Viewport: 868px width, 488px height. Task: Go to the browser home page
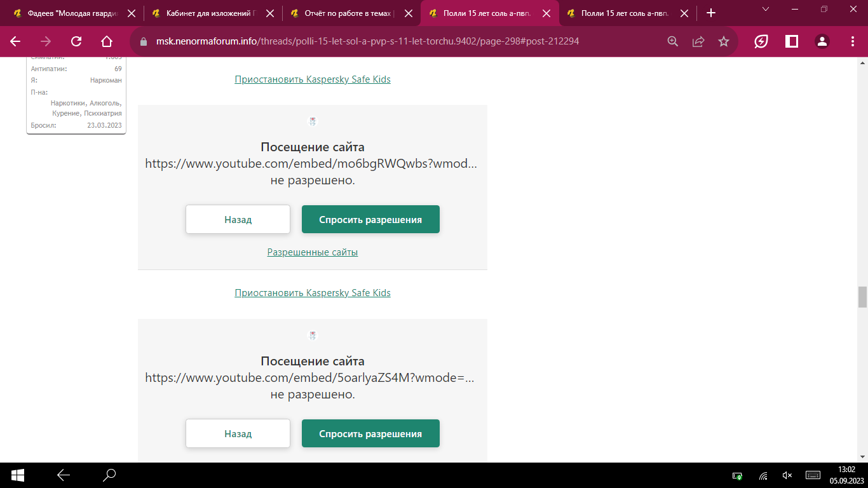click(x=107, y=41)
